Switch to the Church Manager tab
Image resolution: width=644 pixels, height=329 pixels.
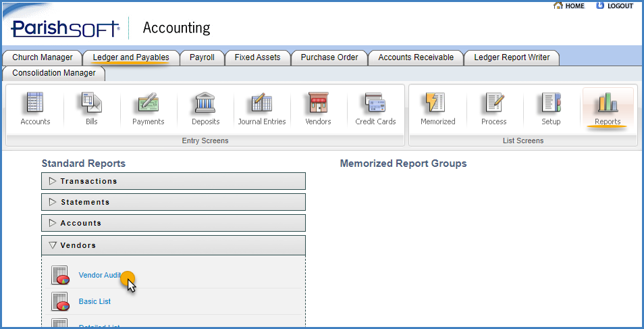(43, 57)
